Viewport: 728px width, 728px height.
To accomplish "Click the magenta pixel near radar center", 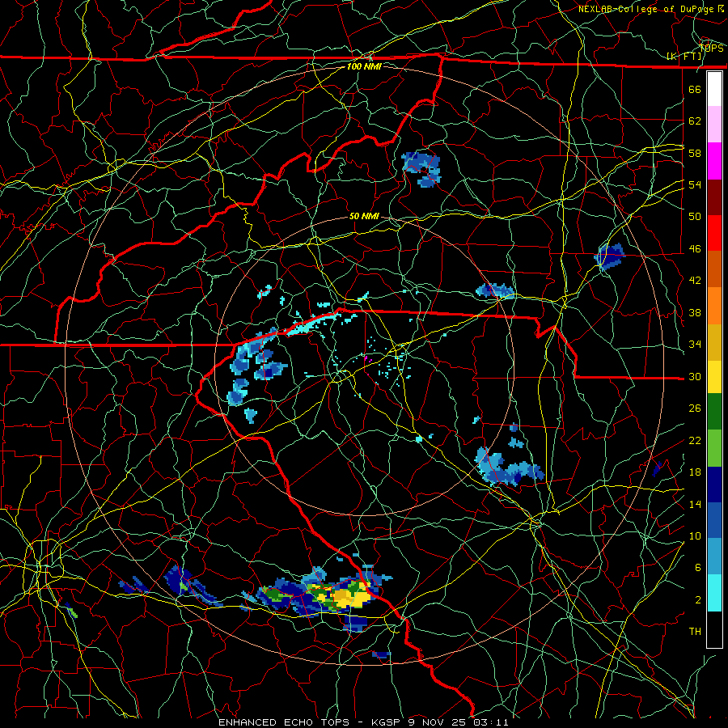I will point(366,358).
